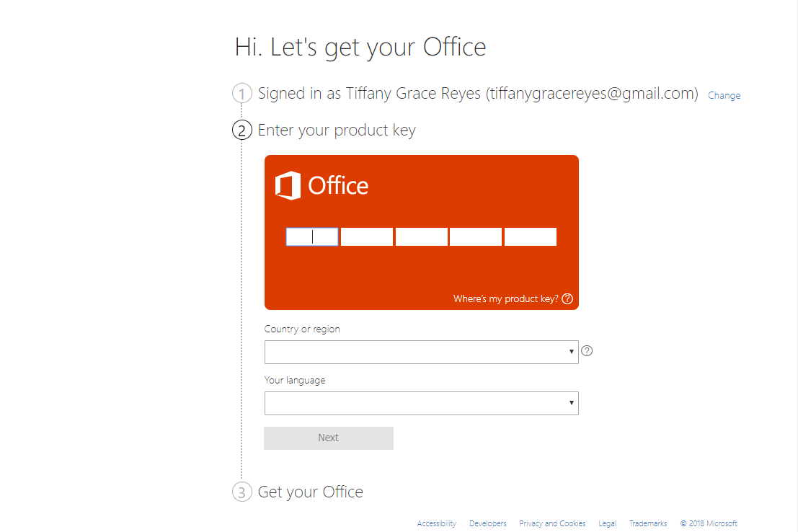Click the step 3 circle marker
The width and height of the screenshot is (798, 532).
tap(242, 492)
